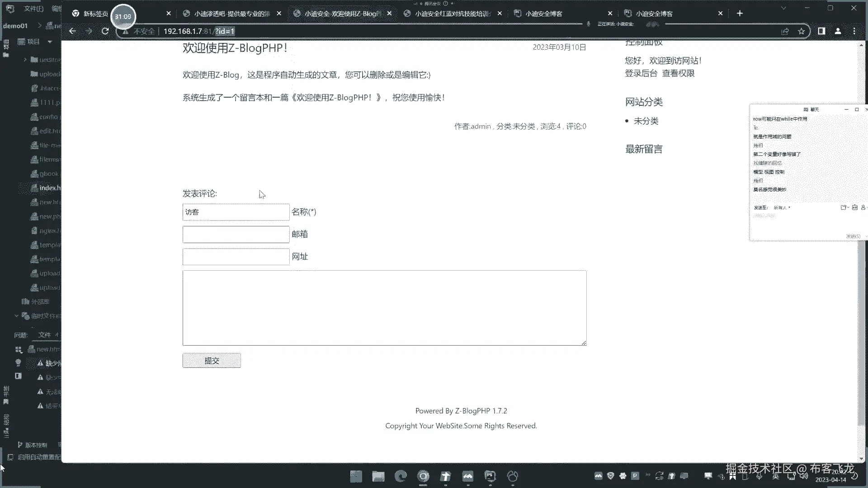Open File Explorer from the taskbar
This screenshot has width=868, height=488.
point(378,476)
